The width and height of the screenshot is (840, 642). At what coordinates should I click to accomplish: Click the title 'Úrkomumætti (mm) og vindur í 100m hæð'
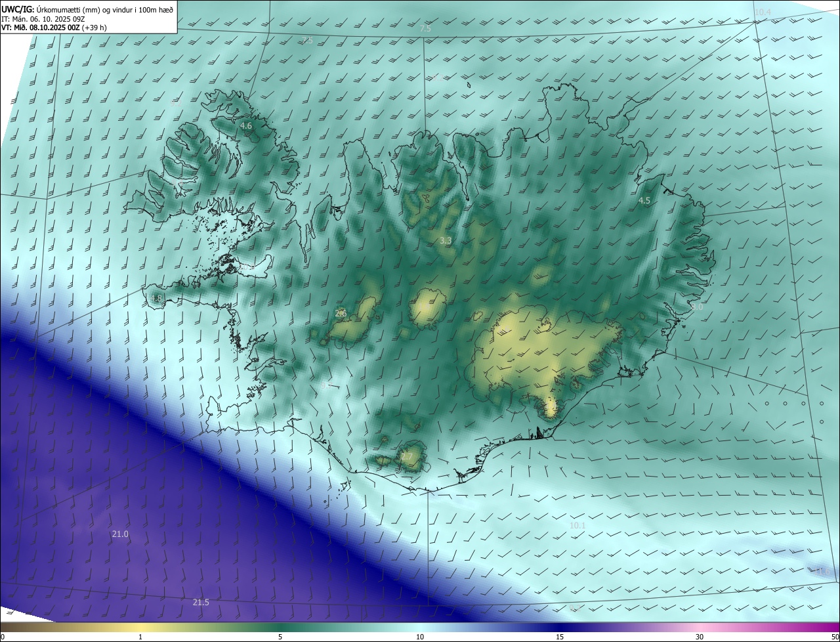104,9
